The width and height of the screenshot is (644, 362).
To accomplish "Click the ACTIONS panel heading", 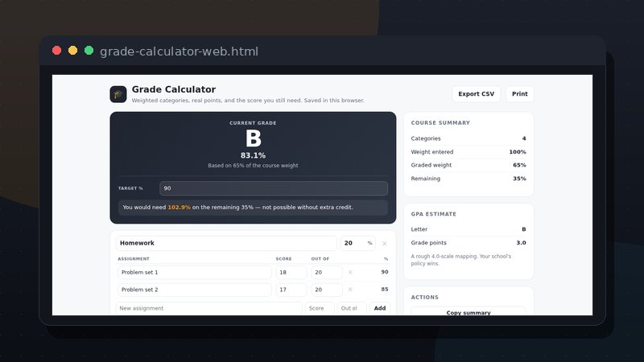I will [425, 297].
